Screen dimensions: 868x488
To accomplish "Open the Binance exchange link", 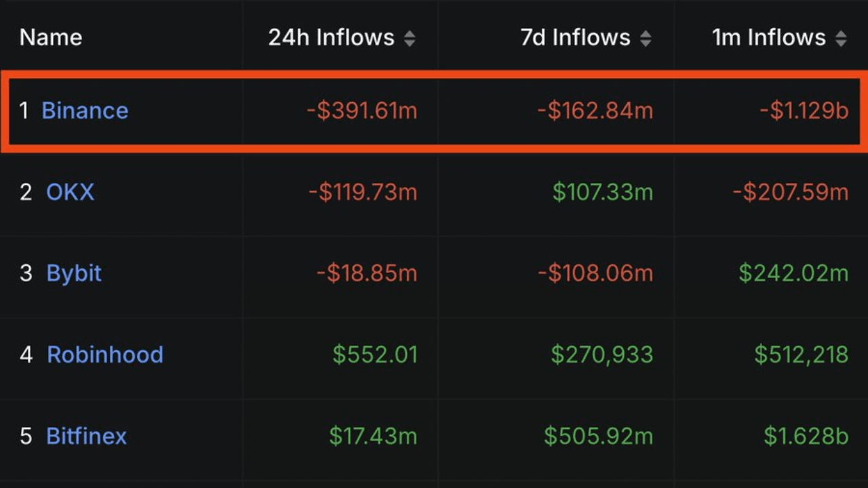I will (85, 110).
